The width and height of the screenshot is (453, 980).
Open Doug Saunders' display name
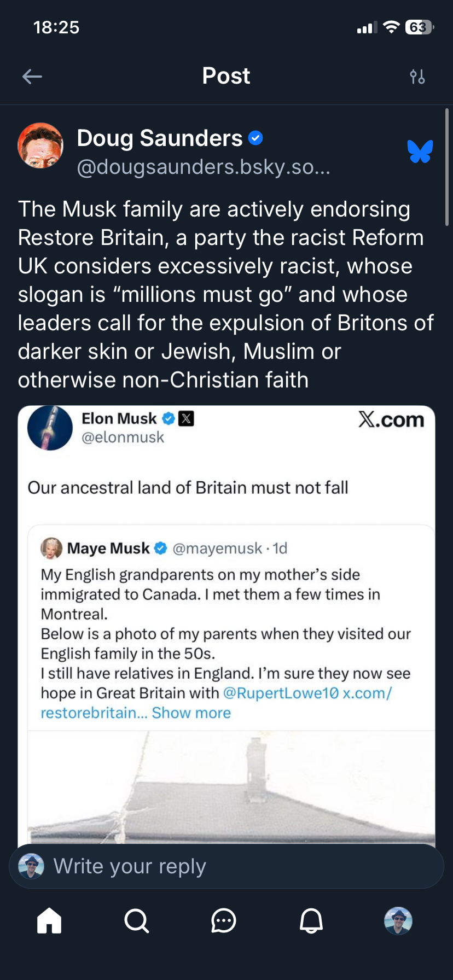[x=159, y=138]
